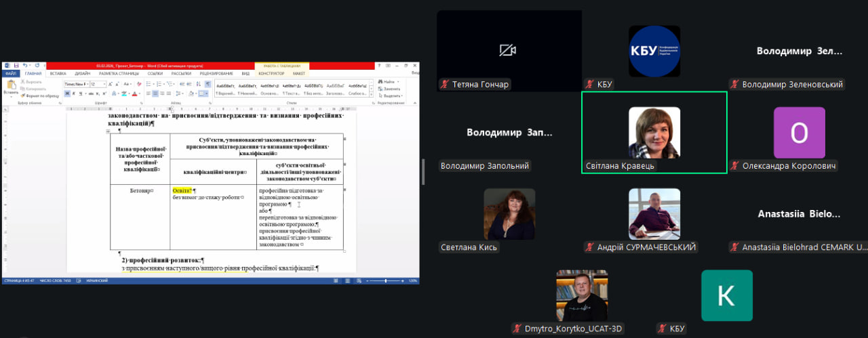Toggle Bold formatting in the font group
868x338 pixels.
coord(66,93)
